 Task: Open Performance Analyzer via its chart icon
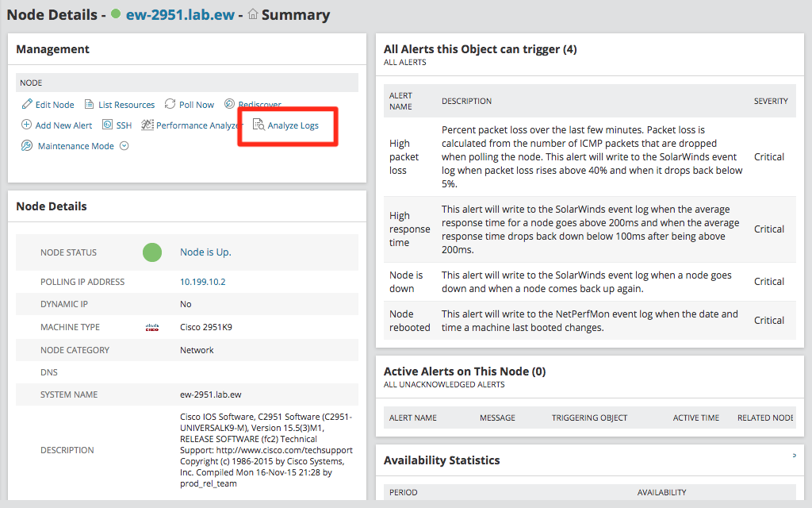point(147,125)
